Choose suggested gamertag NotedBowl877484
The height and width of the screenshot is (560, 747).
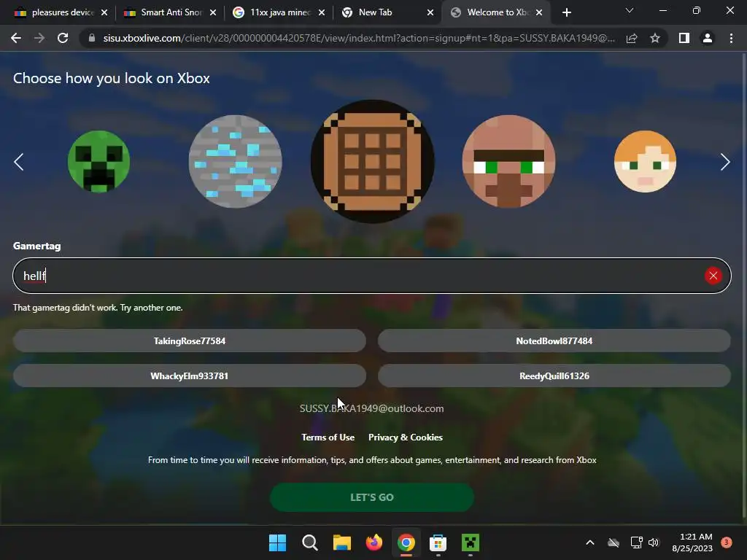[x=554, y=341]
